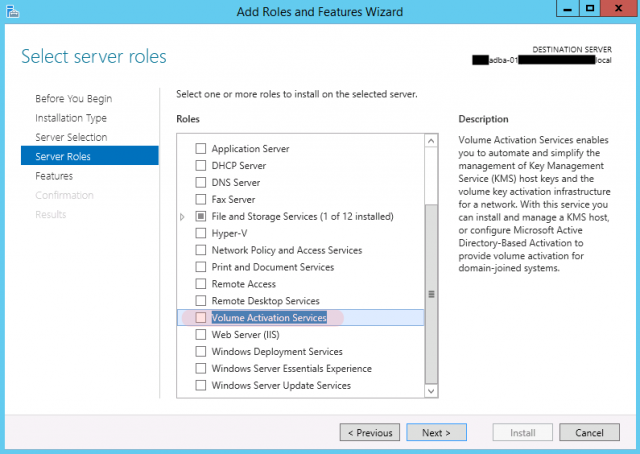Check Network Policy and Access Services
Viewport: 640px width, 454px height.
tap(200, 250)
